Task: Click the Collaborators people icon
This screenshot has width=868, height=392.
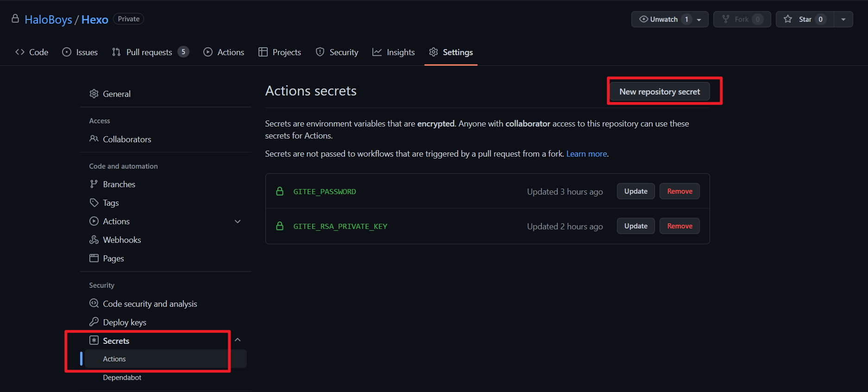Action: 94,139
